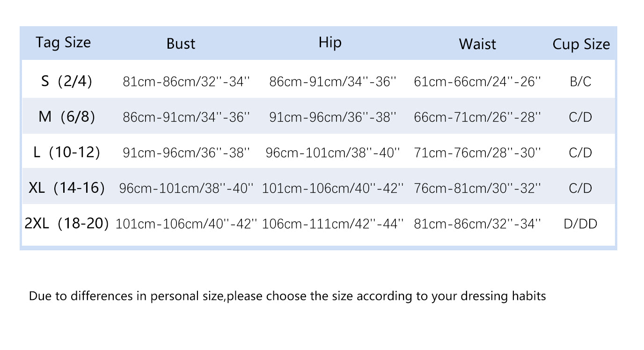Select the M (6/8) tag size cell

[66, 117]
